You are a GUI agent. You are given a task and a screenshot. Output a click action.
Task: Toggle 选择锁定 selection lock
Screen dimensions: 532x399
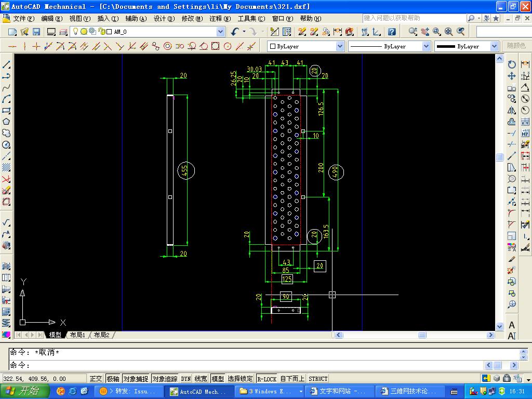(x=240, y=379)
